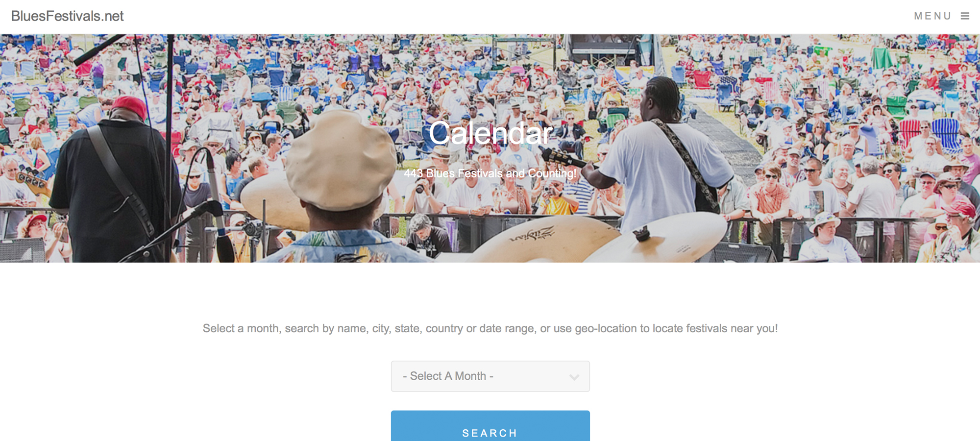This screenshot has height=441, width=980.
Task: Click the MENU label in header
Action: 932,16
